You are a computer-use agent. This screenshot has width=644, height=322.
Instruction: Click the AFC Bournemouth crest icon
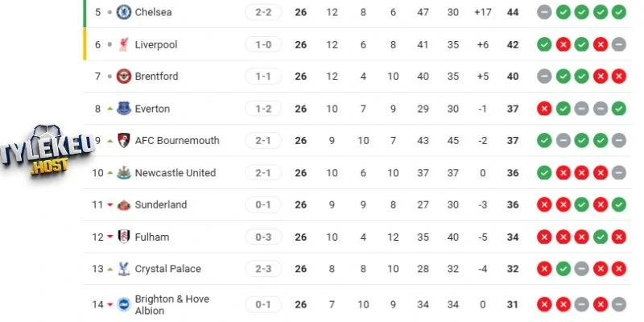(x=124, y=141)
